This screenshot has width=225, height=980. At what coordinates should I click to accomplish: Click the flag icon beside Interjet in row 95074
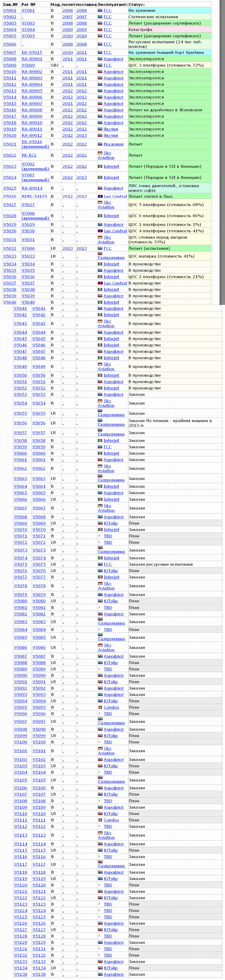tap(100, 558)
